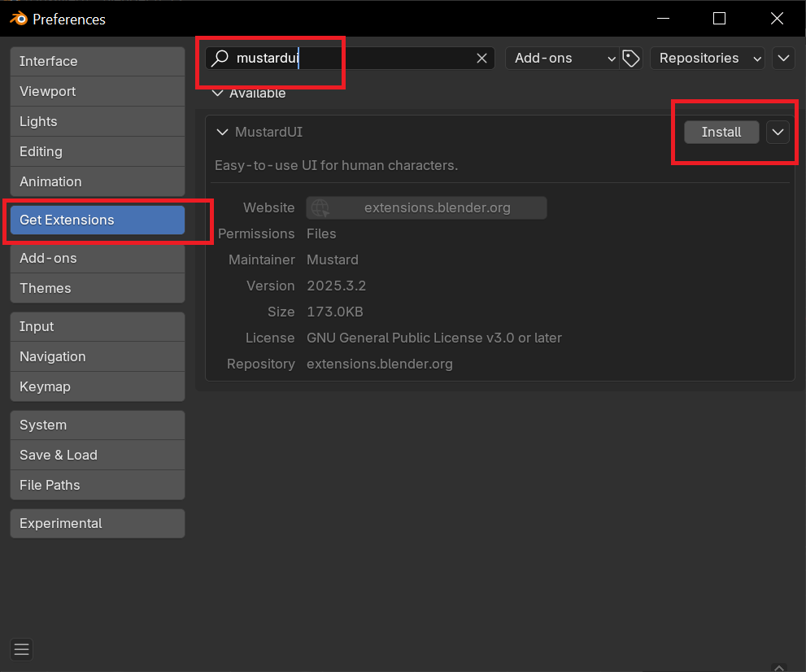This screenshot has width=806, height=672.
Task: Switch to the Viewport tab
Action: point(98,91)
